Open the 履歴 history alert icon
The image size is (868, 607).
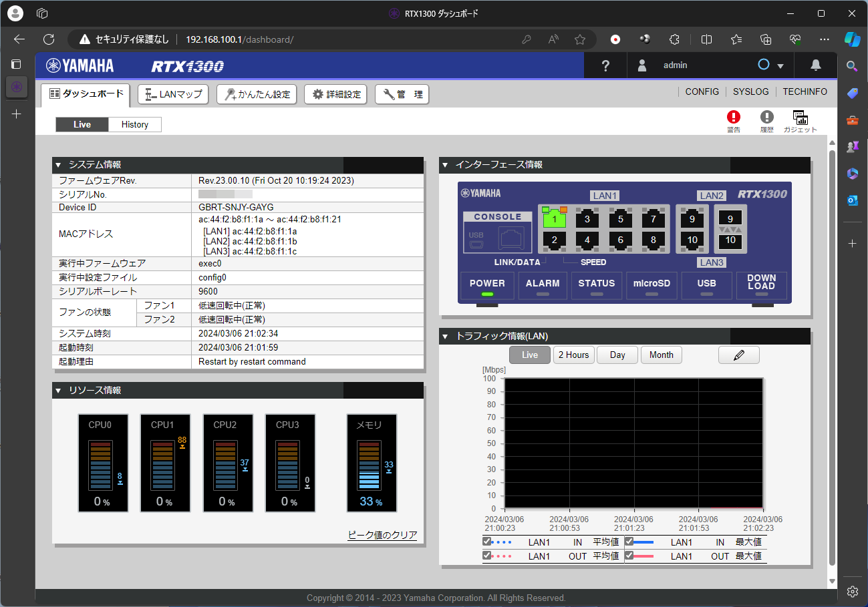(x=766, y=122)
